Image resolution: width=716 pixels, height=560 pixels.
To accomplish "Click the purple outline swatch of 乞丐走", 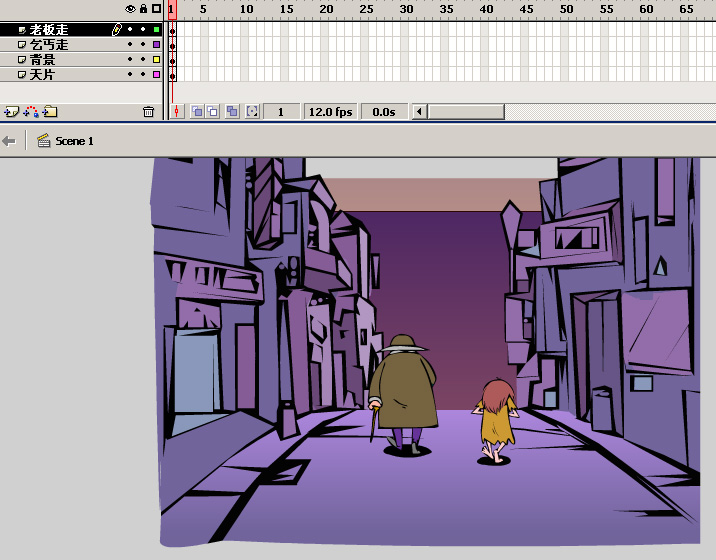I will point(157,44).
